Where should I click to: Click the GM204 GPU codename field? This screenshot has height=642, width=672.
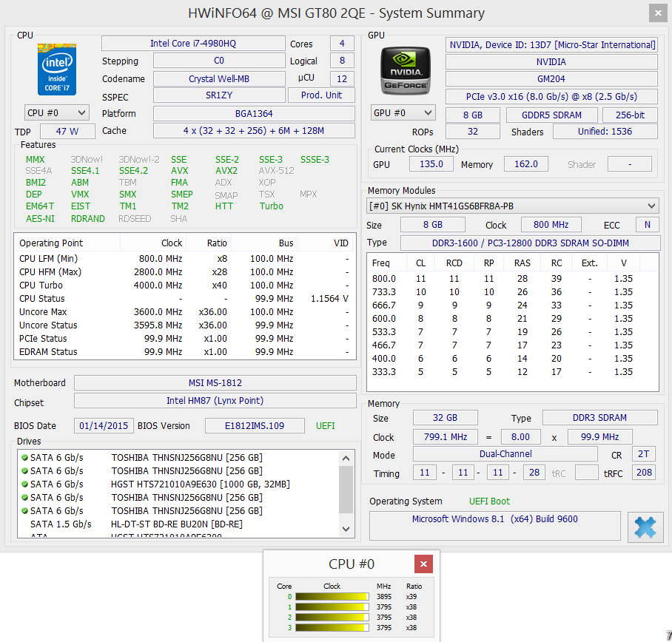point(551,79)
